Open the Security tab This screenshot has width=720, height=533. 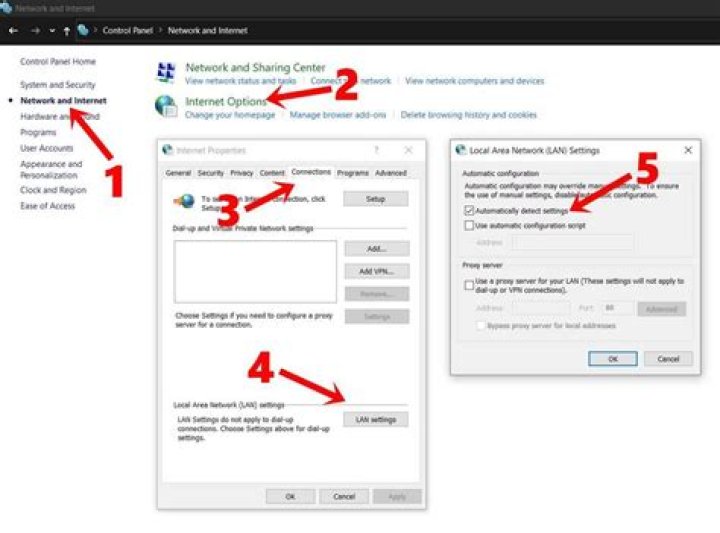pyautogui.click(x=210, y=173)
